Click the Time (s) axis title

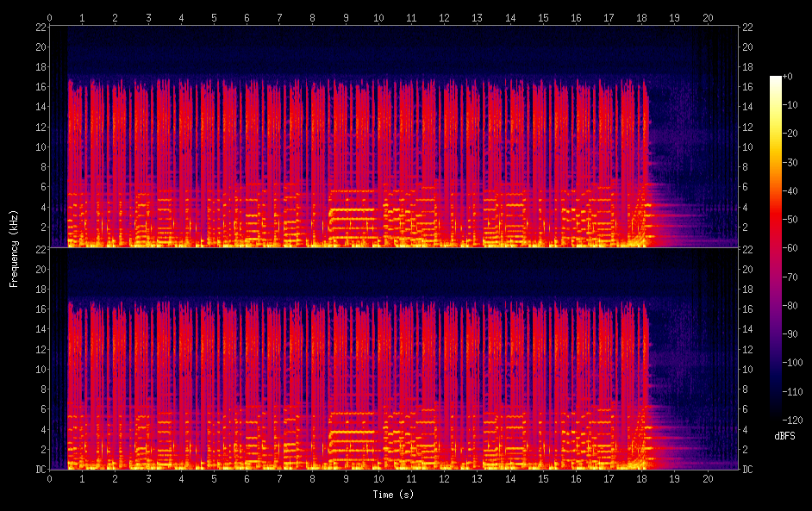[x=392, y=495]
